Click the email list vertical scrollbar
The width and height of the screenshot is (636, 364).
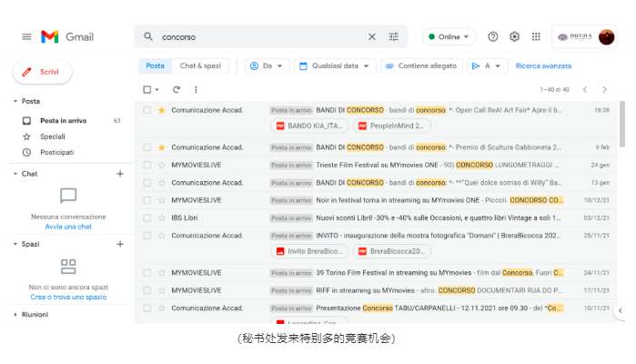(x=622, y=124)
